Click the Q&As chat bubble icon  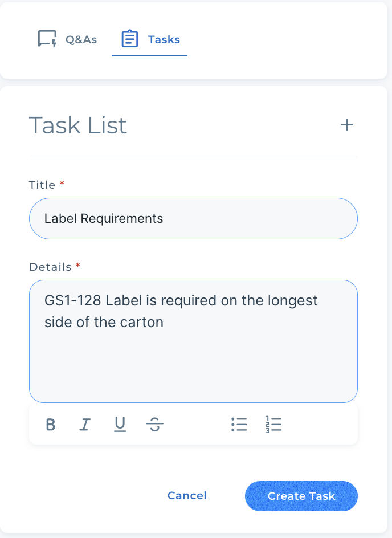[x=47, y=39]
